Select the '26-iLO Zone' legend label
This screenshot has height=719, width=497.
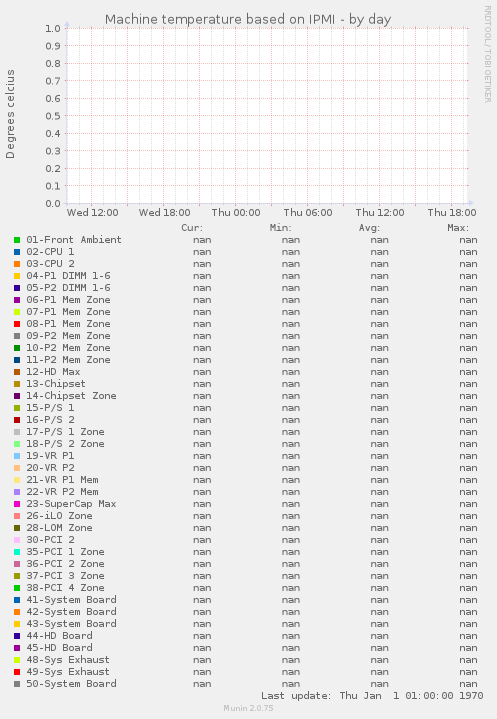pos(59,516)
